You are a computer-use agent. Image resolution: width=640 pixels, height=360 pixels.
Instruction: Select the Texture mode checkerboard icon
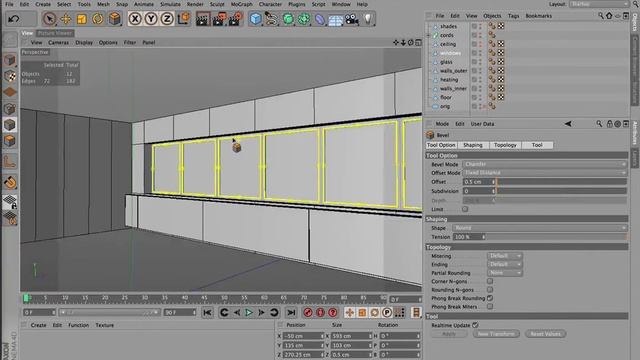10,76
